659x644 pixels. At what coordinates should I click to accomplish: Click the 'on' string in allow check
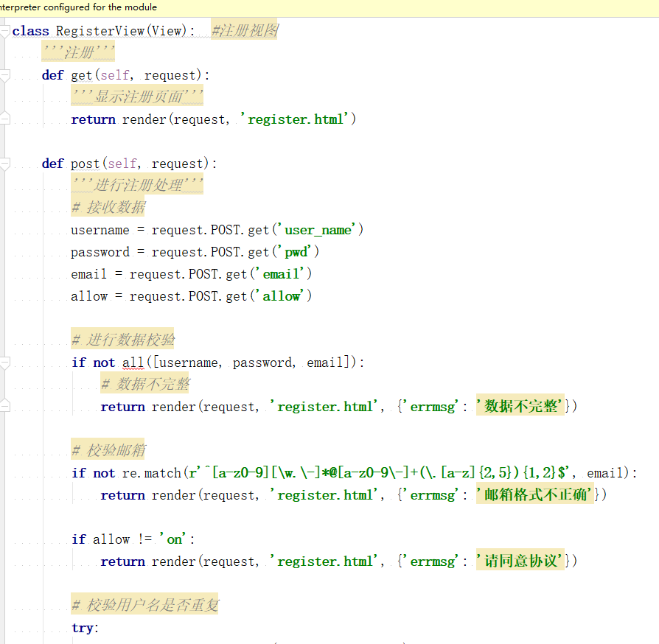[174, 539]
